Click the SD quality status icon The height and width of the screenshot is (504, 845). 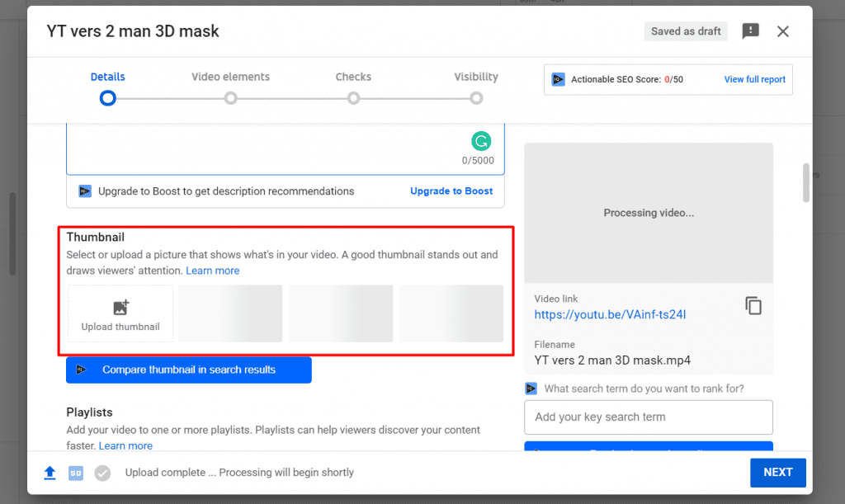click(76, 473)
